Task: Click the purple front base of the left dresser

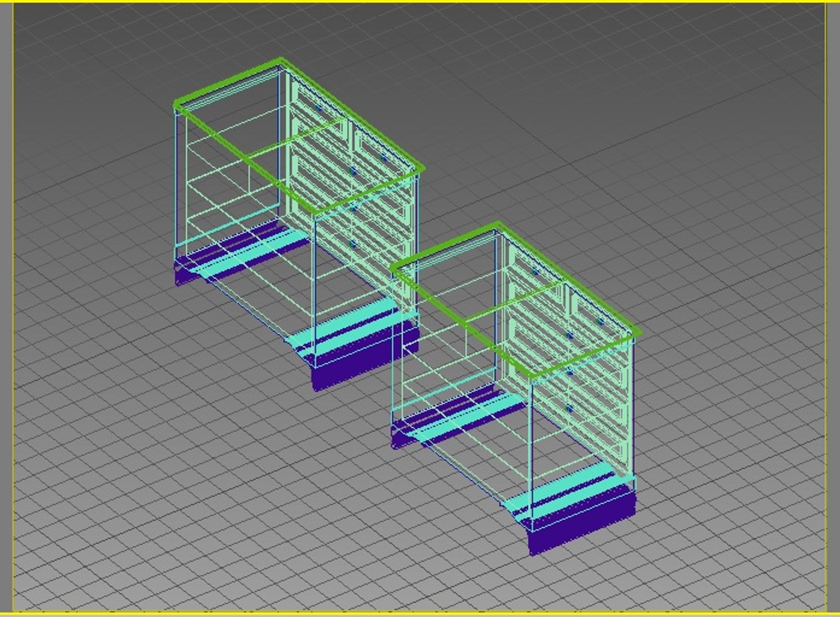Action: click(x=366, y=357)
